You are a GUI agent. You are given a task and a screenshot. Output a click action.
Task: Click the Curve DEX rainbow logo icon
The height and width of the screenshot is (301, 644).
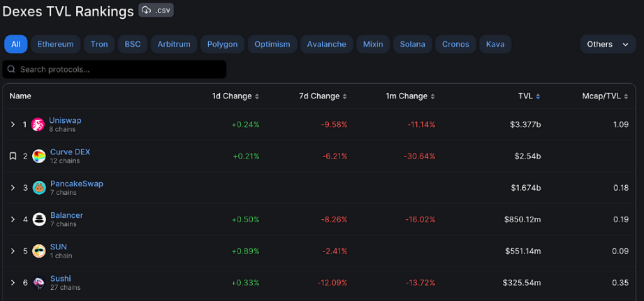coord(38,156)
